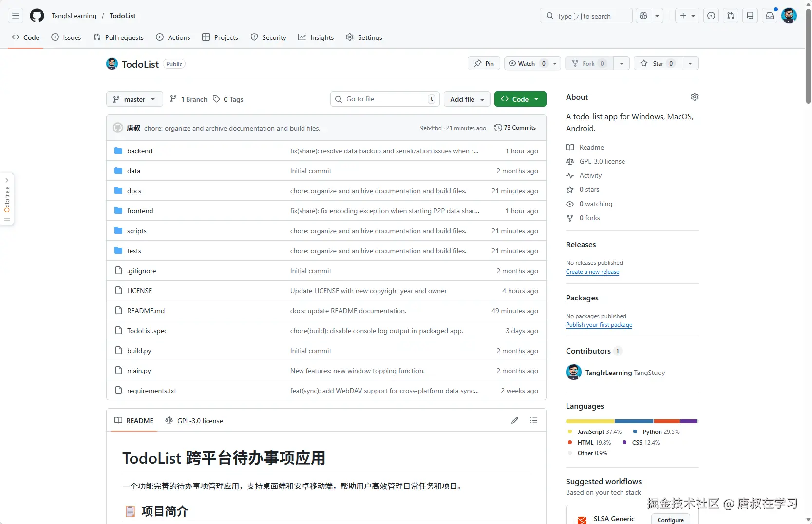Click your profile avatar in the header
This screenshot has width=812, height=524.
pos(789,16)
